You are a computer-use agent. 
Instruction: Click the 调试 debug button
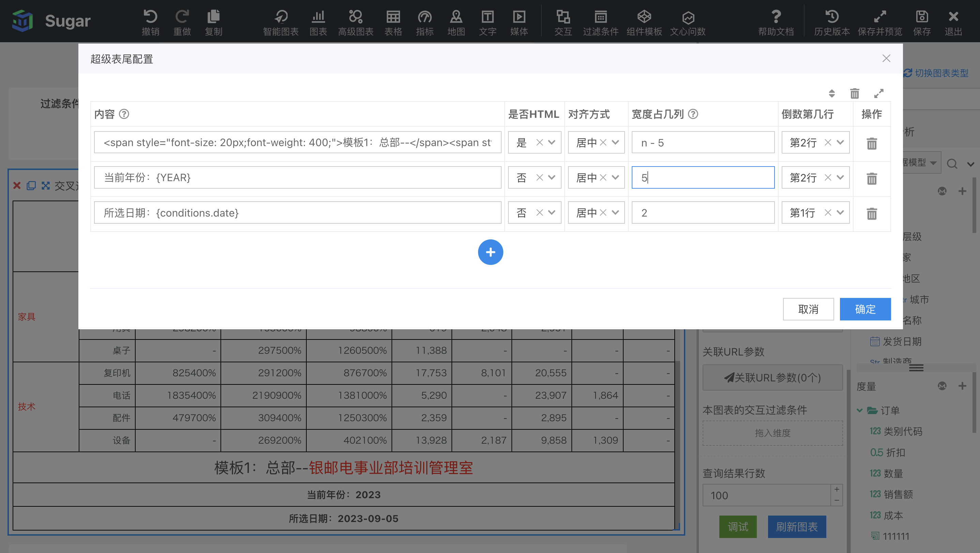[x=738, y=526]
